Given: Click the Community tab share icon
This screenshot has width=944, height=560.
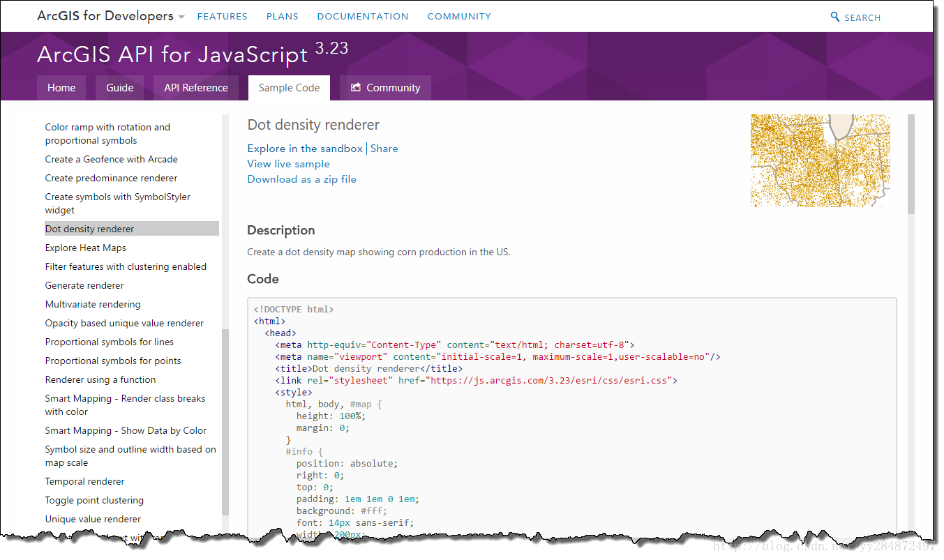Looking at the screenshot, I should pos(356,88).
